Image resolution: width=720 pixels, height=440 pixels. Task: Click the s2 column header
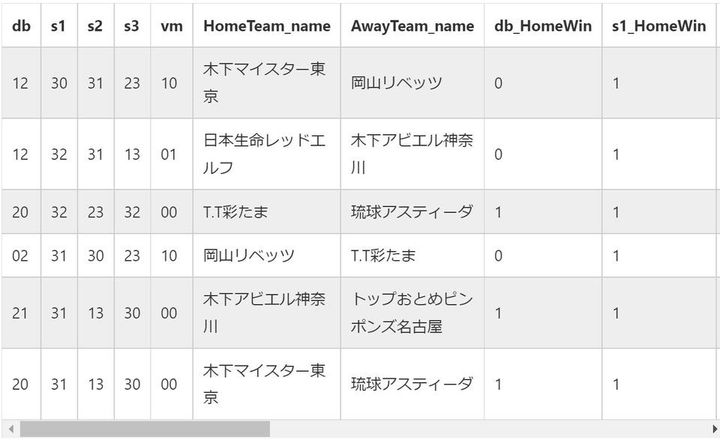pos(95,27)
